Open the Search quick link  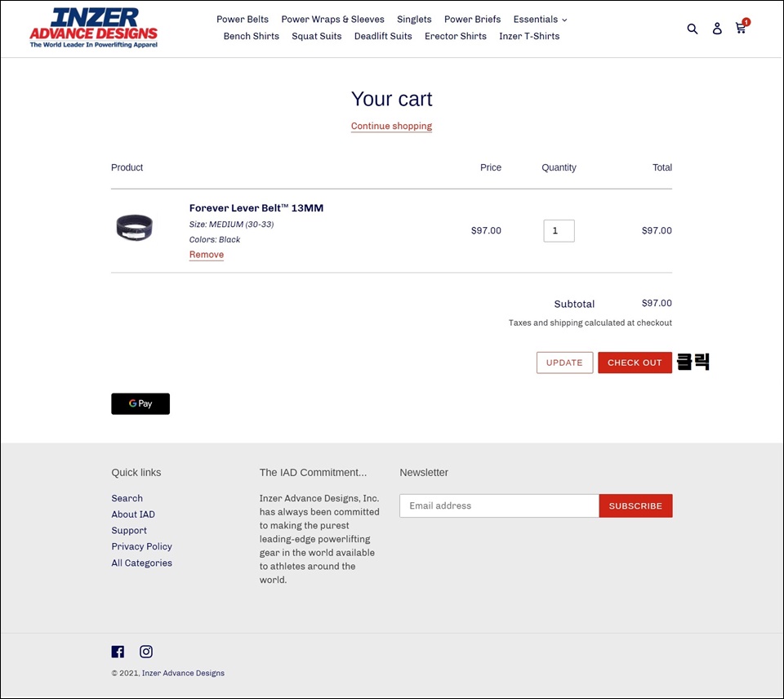[x=127, y=498]
